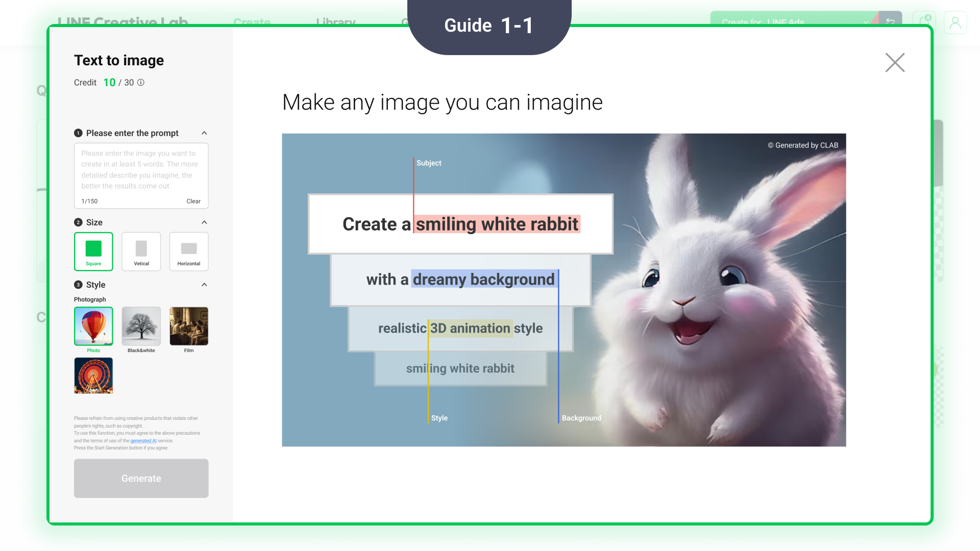980x551 pixels.
Task: Choose the Film style thumbnail
Action: (x=189, y=326)
